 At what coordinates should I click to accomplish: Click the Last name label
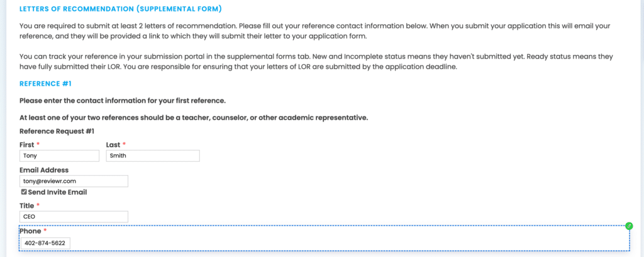coord(113,145)
